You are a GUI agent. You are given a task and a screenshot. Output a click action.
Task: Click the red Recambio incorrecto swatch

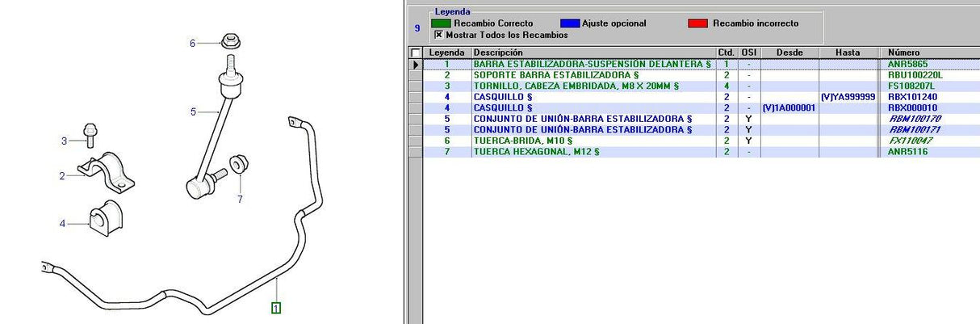click(x=699, y=23)
